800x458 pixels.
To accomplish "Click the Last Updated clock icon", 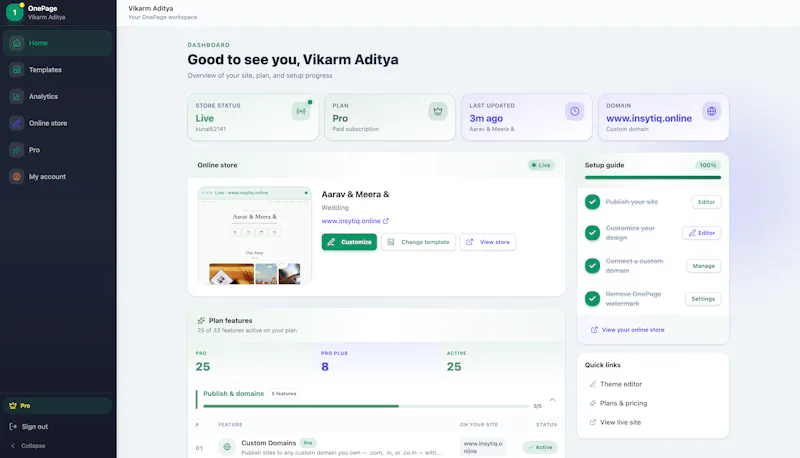I will point(574,111).
